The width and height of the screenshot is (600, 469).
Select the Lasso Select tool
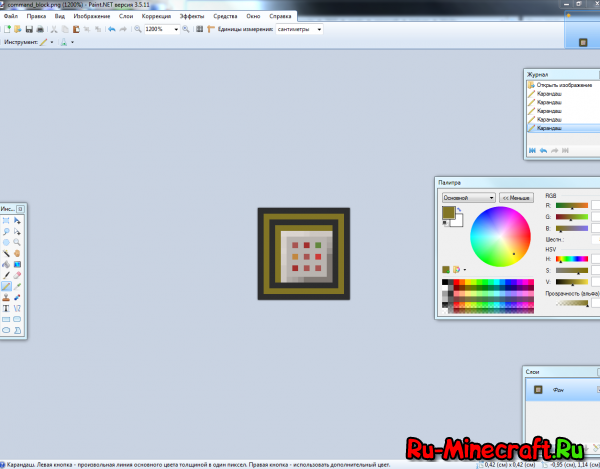(x=6, y=231)
